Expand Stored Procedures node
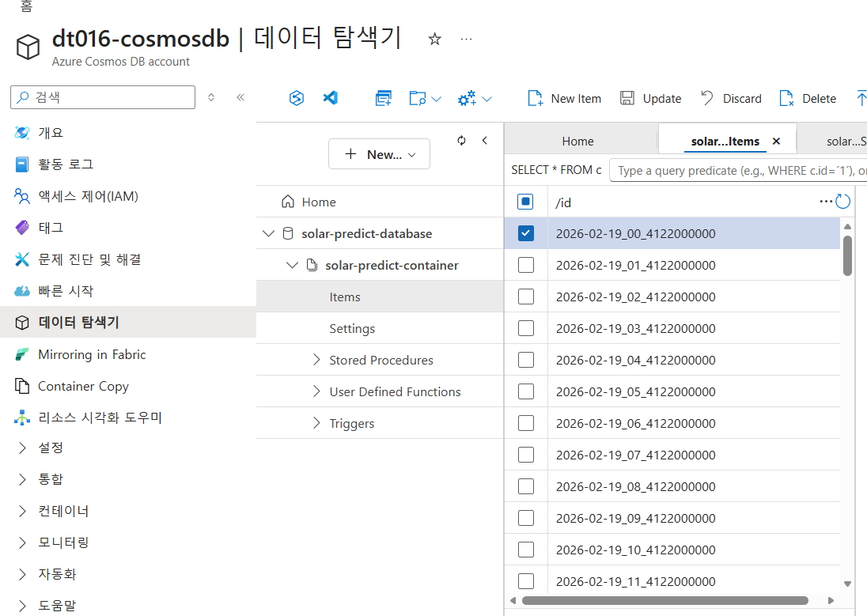Screen dimensions: 867x616 coord(316,360)
